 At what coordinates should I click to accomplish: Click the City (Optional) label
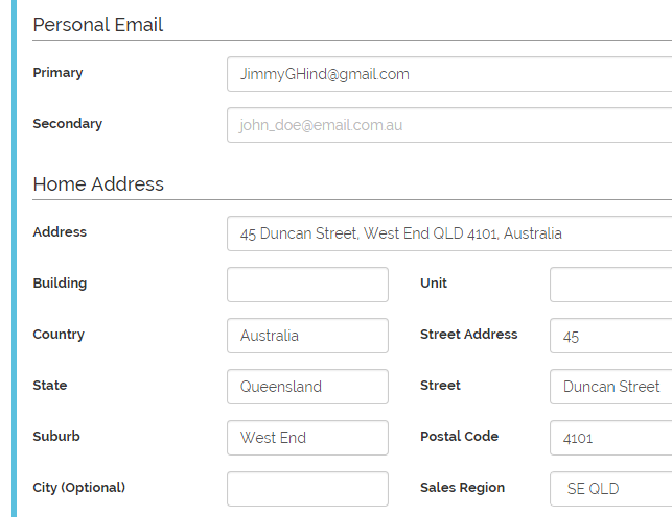pos(79,488)
